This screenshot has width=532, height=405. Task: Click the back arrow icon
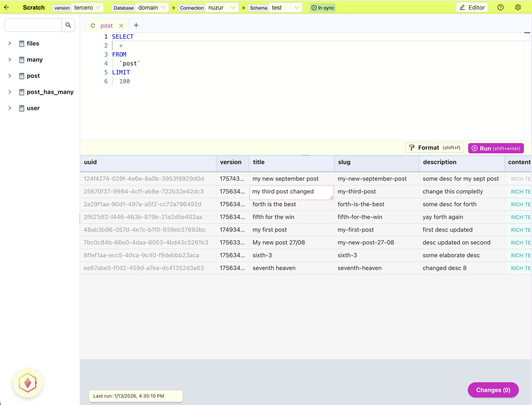(7, 7)
